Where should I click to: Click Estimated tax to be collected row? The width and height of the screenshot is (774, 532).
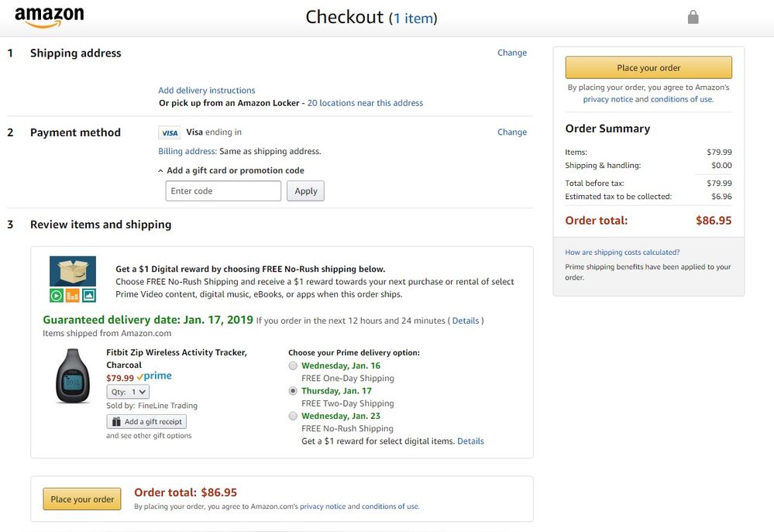click(648, 197)
